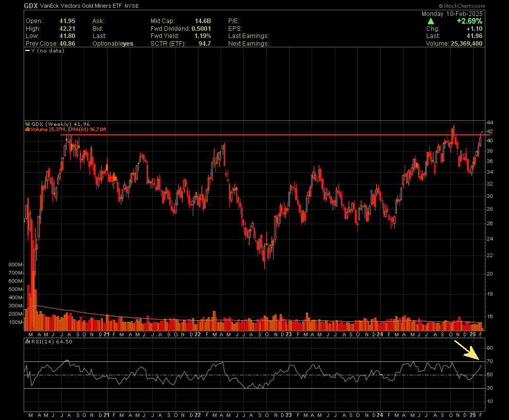
Task: Click the Low value 41.80
Action: 67,36
